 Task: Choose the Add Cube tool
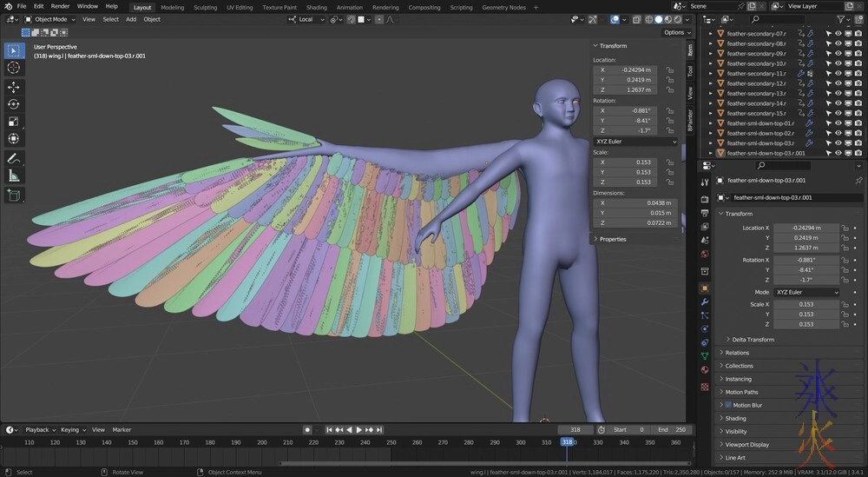(14, 195)
